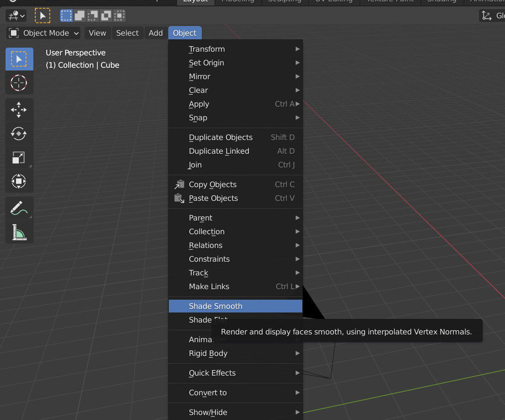The image size is (505, 420).
Task: Open the Select menu
Action: tap(127, 33)
